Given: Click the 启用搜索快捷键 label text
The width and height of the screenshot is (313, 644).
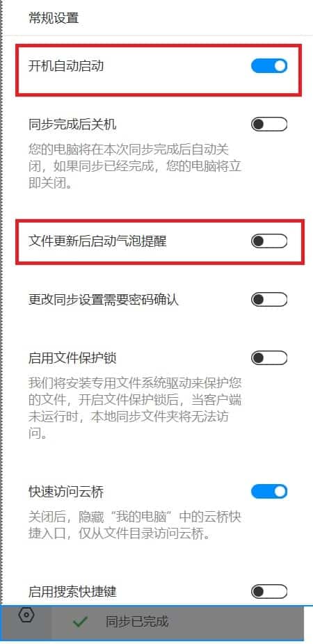Looking at the screenshot, I should pyautogui.click(x=72, y=592).
